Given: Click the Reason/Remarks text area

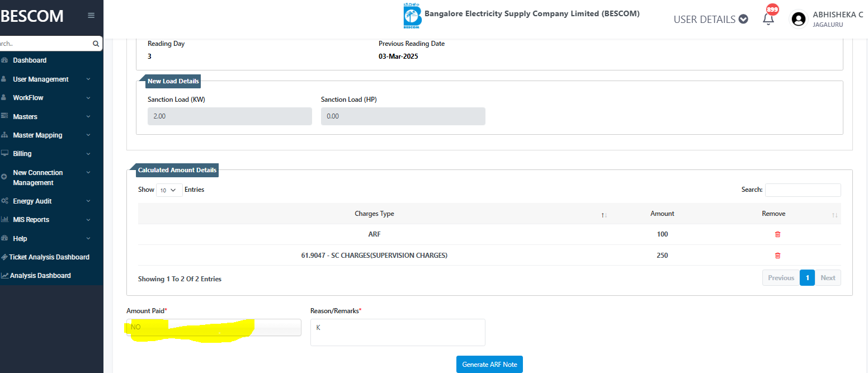Looking at the screenshot, I should [398, 332].
